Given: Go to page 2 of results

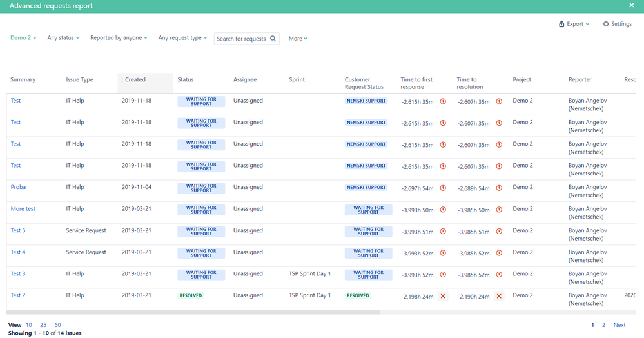Looking at the screenshot, I should 604,325.
